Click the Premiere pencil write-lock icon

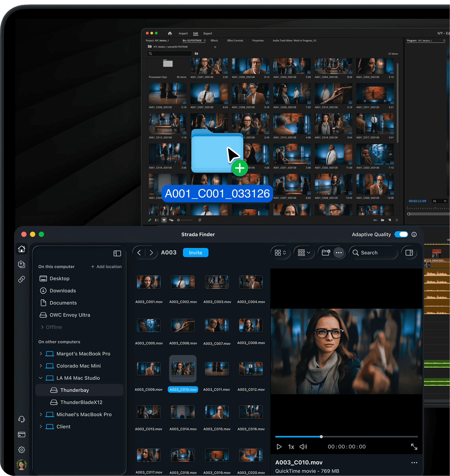point(150,220)
